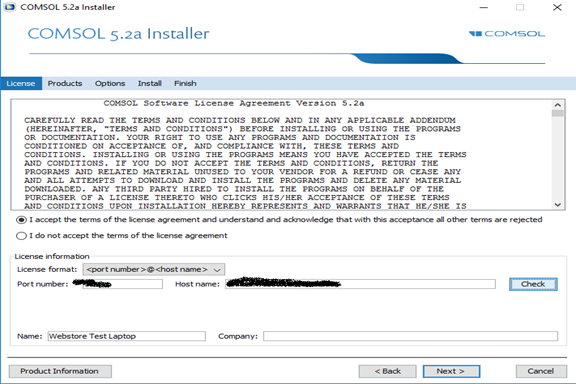Open Product Information
Screen dimensions: 576x384
[x=60, y=371]
